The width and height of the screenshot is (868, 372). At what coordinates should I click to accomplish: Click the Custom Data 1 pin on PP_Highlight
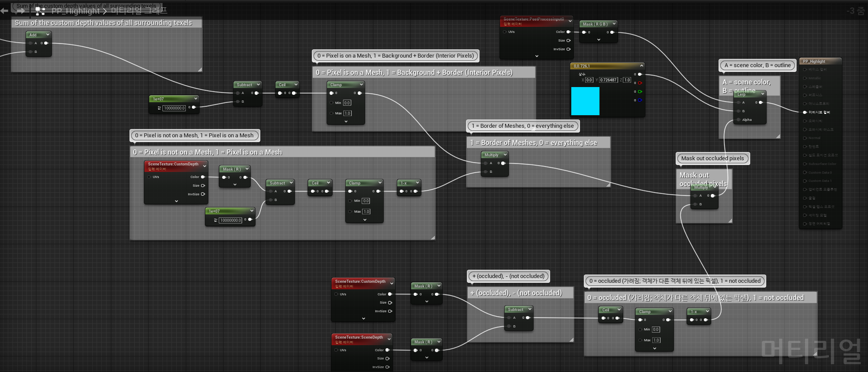805,181
